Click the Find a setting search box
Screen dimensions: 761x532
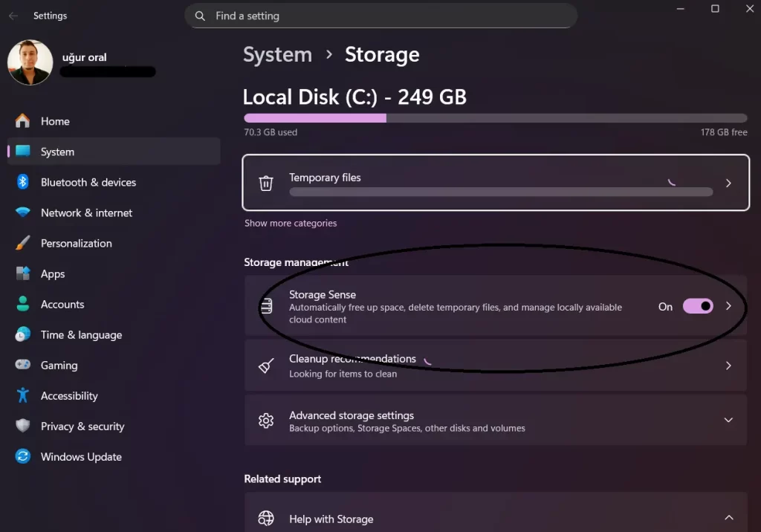(x=381, y=16)
